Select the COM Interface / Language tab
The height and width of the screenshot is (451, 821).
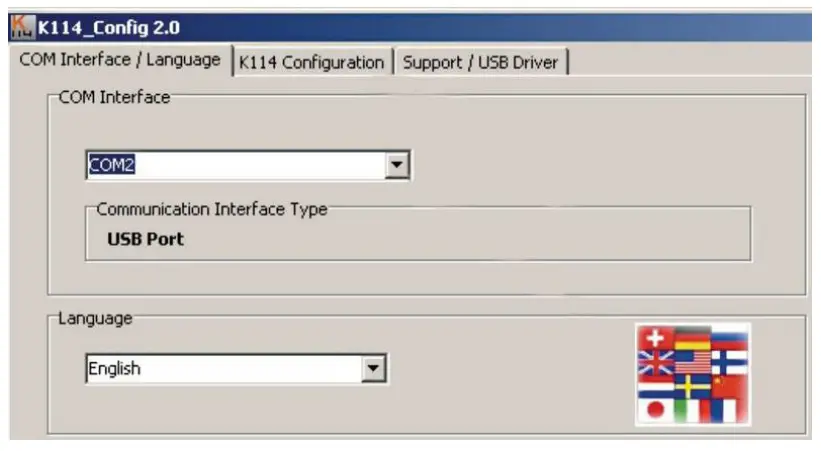[120, 59]
